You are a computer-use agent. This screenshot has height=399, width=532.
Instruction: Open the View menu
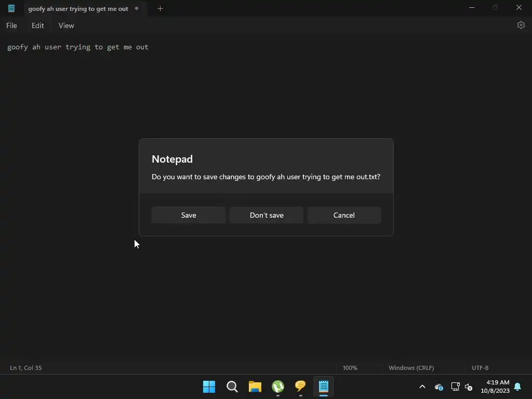coord(66,25)
